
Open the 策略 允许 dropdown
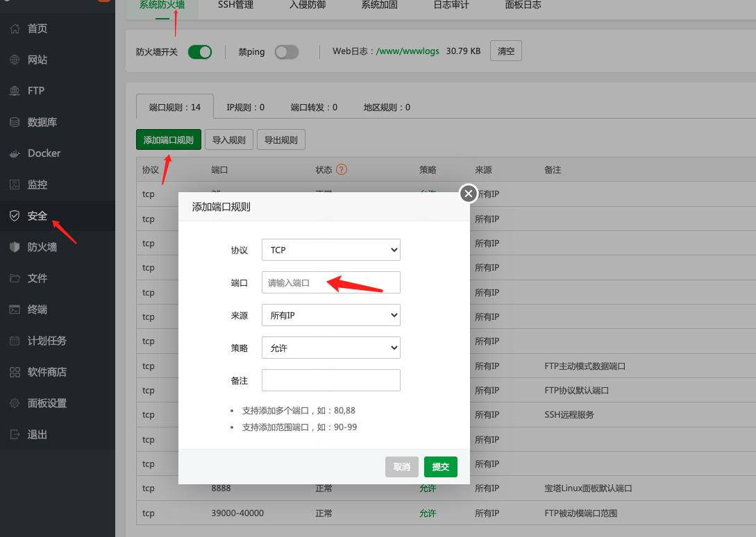pyautogui.click(x=330, y=348)
